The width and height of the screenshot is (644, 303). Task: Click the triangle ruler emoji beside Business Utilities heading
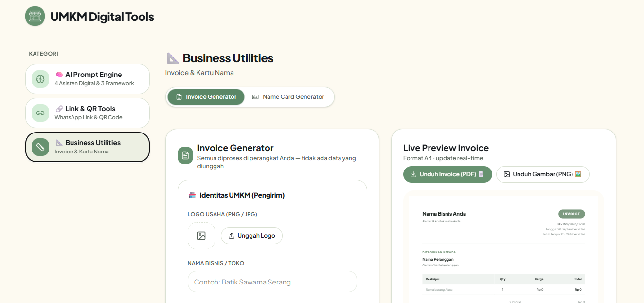[x=173, y=58]
